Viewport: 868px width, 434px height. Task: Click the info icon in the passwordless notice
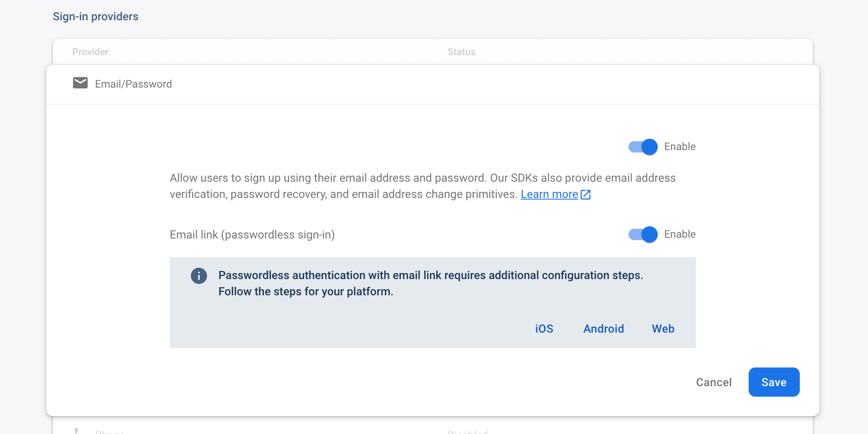click(x=199, y=276)
